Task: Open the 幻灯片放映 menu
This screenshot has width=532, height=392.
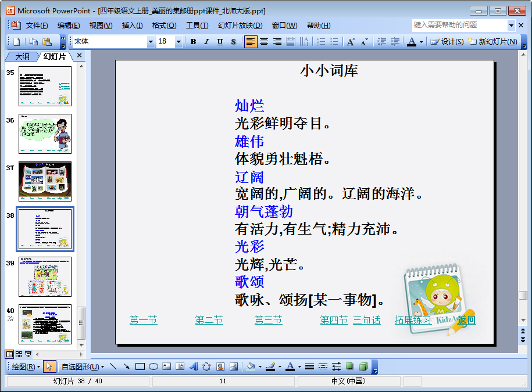Action: 240,26
